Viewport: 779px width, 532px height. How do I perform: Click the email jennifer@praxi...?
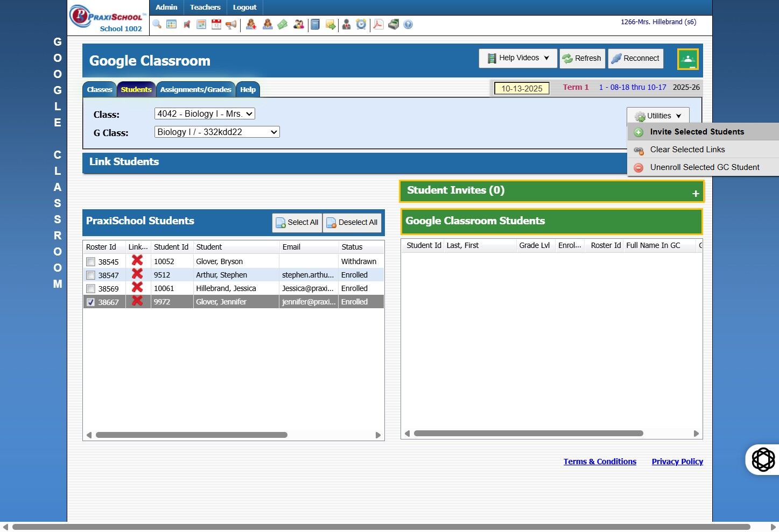click(308, 302)
